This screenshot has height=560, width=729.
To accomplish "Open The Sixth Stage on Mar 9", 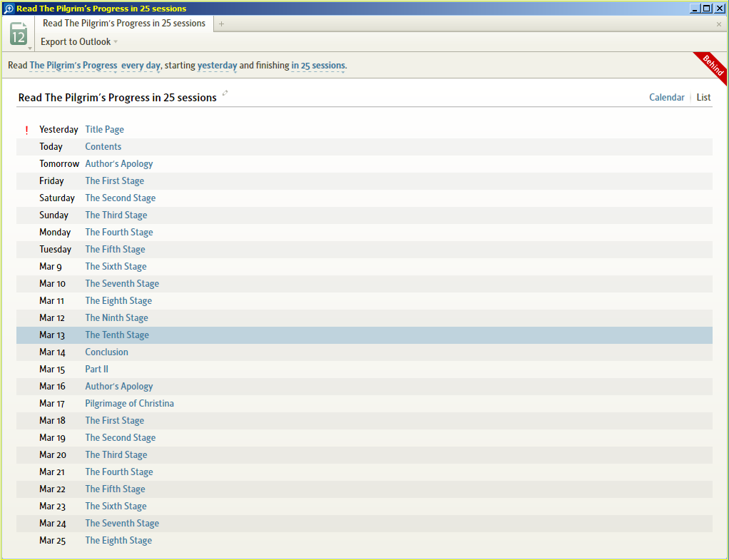I will click(116, 267).
